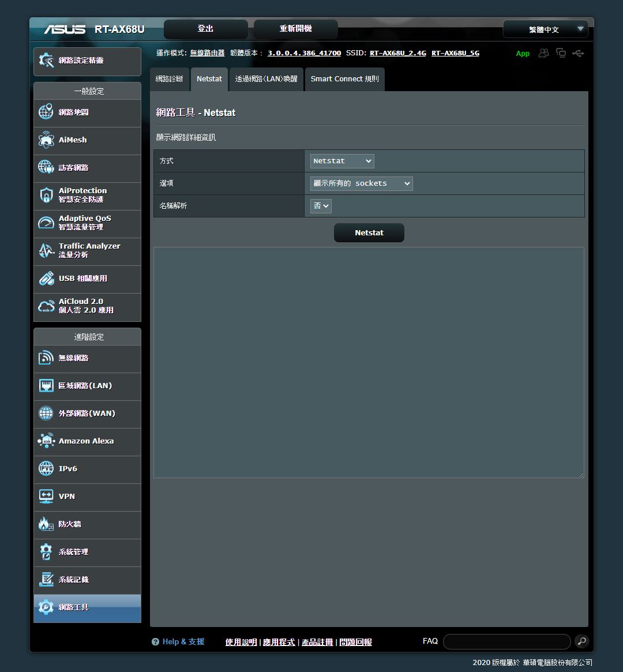Screen dimensions: 623x672
Task: Click the 重新開機 reboot button
Action: (296, 29)
